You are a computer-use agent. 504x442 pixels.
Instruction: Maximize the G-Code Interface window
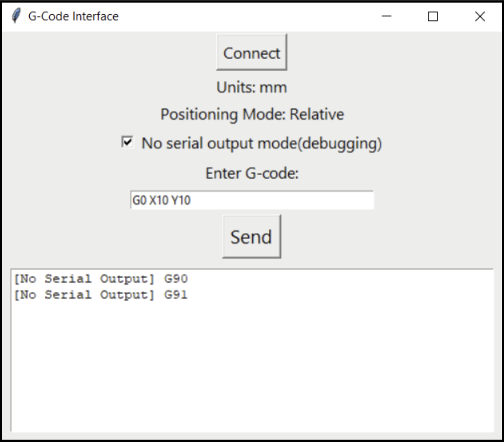(433, 16)
